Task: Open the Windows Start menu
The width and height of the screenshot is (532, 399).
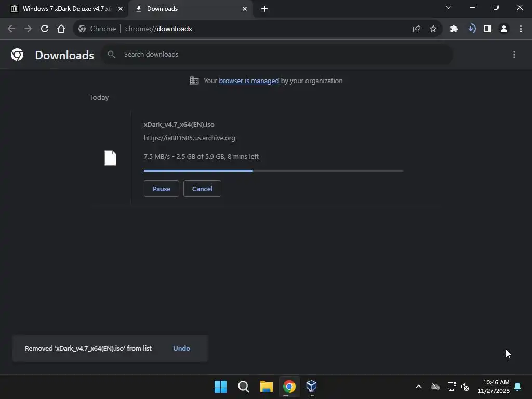Action: 220,387
